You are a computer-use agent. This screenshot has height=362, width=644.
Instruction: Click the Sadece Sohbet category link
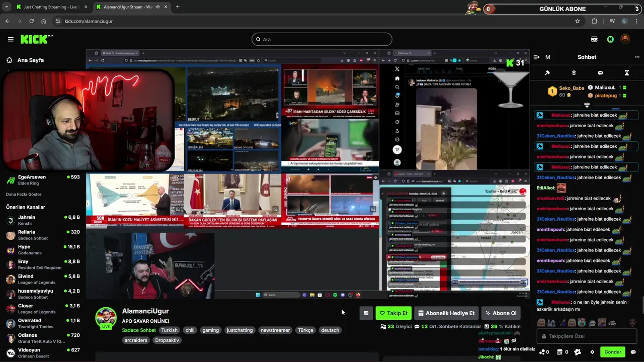pyautogui.click(x=139, y=330)
